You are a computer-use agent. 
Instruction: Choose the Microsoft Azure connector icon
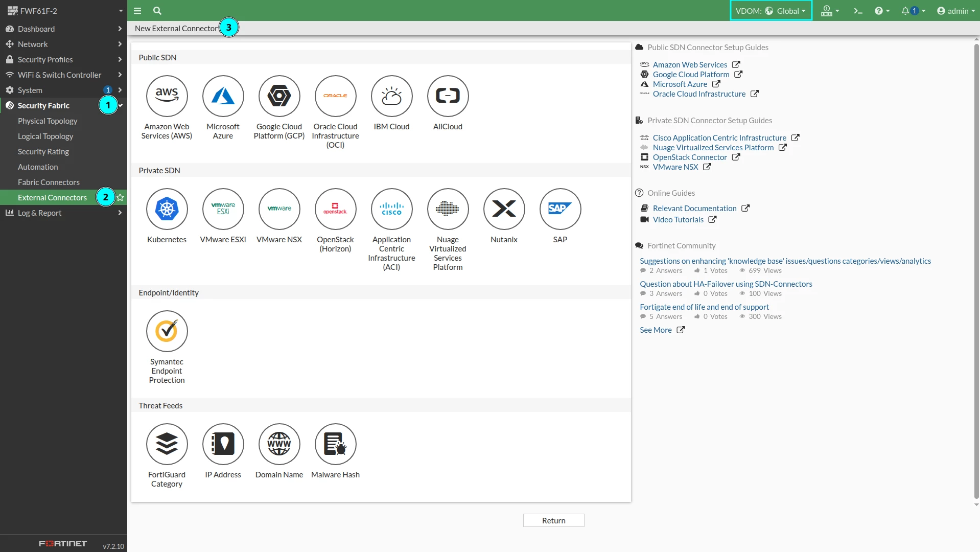223,96
